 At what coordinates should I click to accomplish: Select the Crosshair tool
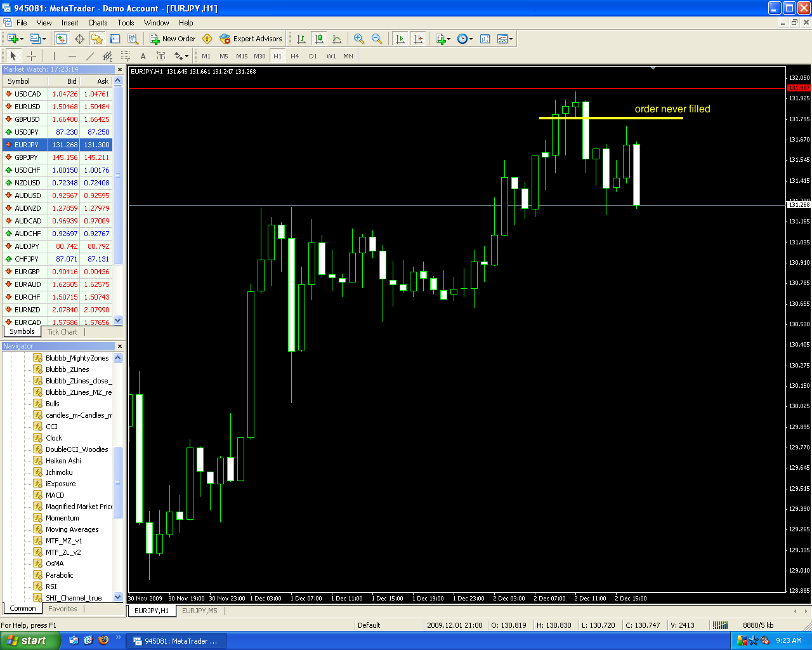tap(31, 56)
